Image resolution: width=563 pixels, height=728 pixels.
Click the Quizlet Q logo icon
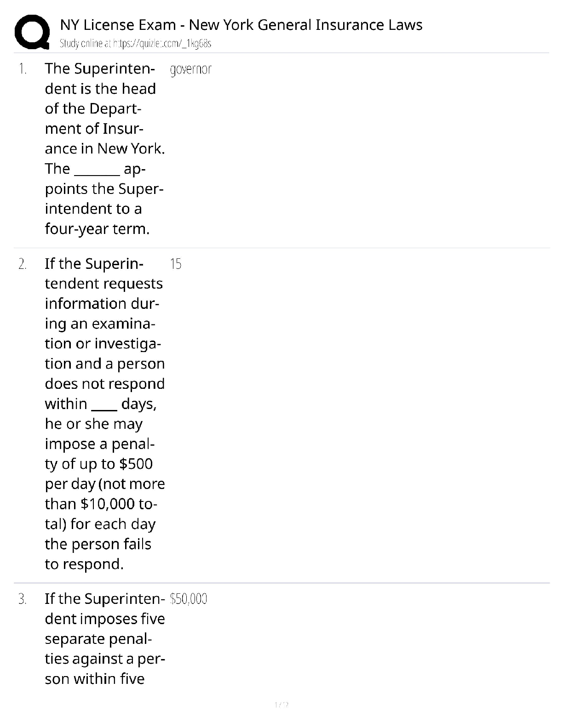tap(31, 31)
